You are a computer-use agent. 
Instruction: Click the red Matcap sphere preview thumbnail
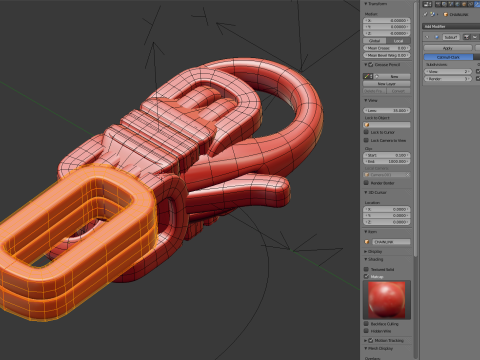point(387,300)
